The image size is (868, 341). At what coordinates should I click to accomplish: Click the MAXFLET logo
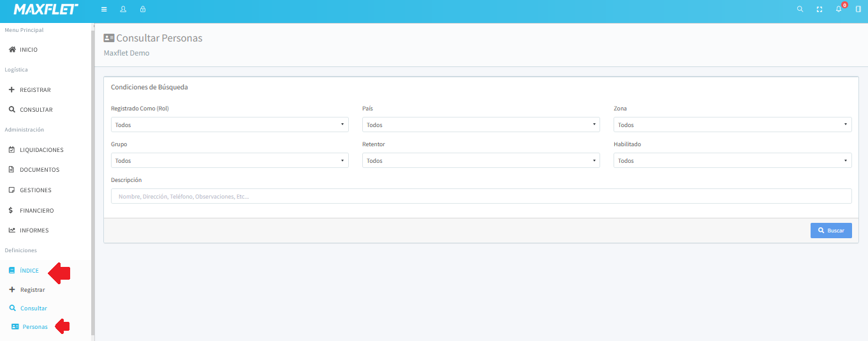pyautogui.click(x=46, y=10)
